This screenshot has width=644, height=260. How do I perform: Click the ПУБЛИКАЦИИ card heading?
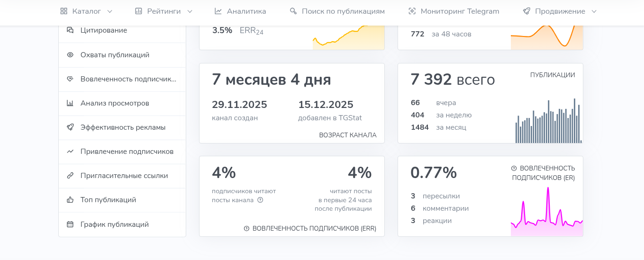[553, 75]
